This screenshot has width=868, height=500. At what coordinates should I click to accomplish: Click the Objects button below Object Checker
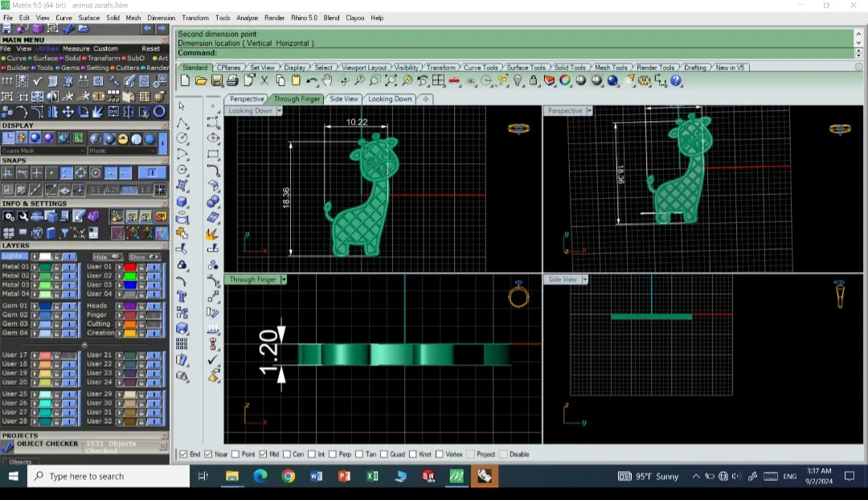(20, 461)
